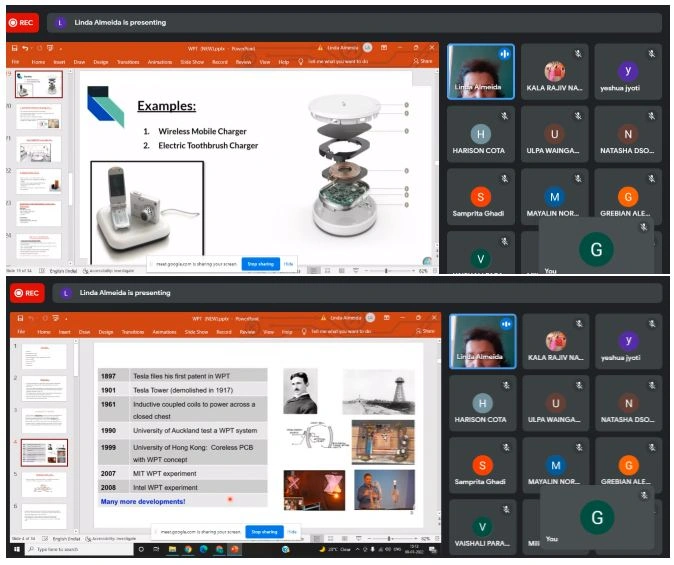The height and width of the screenshot is (565, 674).
Task: Select slide 2 thumbnail in slide panel
Action: [44, 388]
